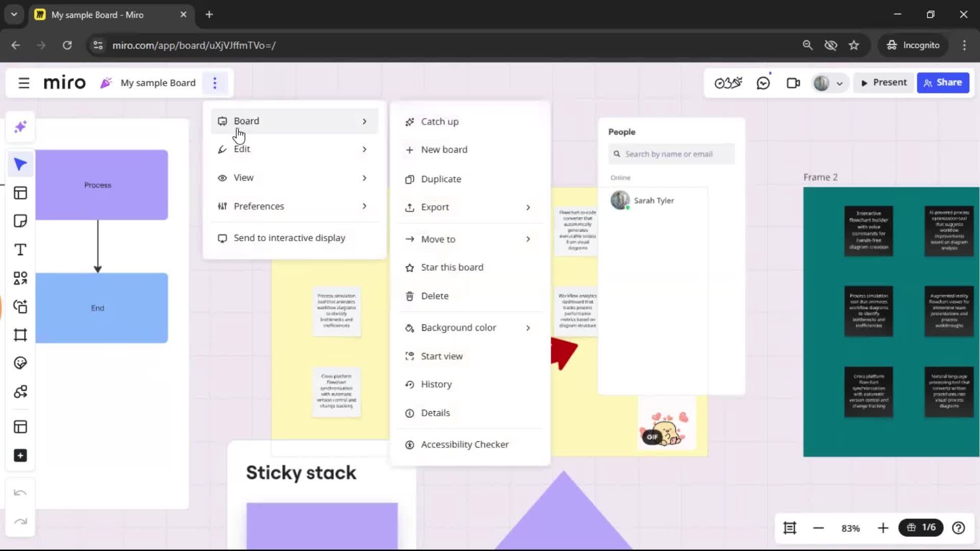The width and height of the screenshot is (980, 551).
Task: Open the diagramming shapes tool
Action: [x=20, y=392]
